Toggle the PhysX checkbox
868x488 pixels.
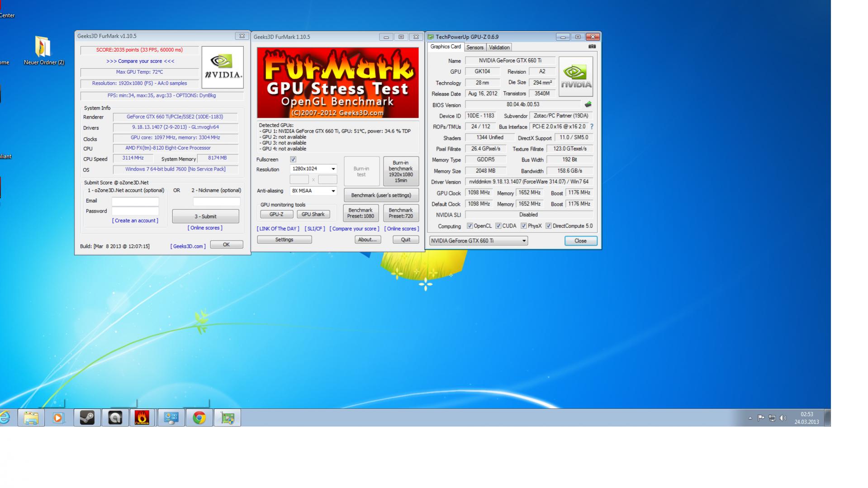pyautogui.click(x=524, y=226)
